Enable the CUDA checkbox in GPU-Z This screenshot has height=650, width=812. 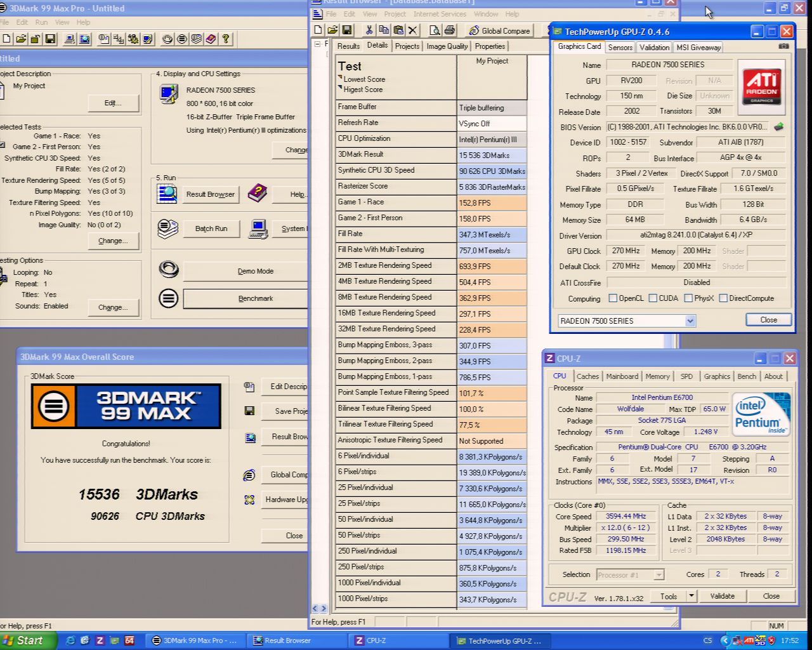(653, 298)
